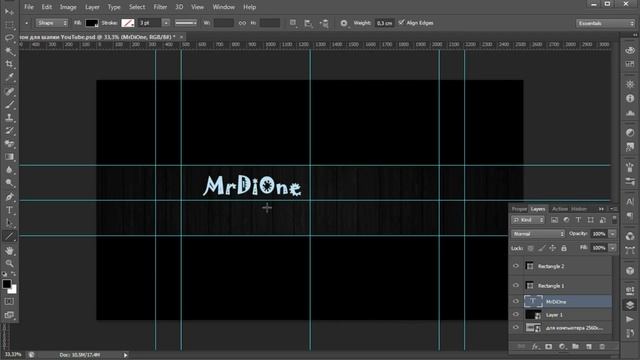This screenshot has height=360, width=640.
Task: Select the Pen tool
Action: [9, 197]
